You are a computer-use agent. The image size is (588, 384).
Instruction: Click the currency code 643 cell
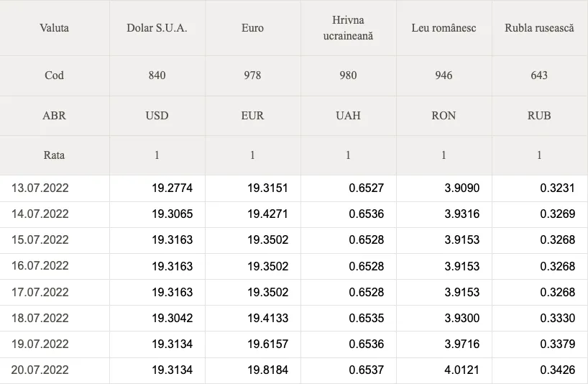pyautogui.click(x=539, y=76)
